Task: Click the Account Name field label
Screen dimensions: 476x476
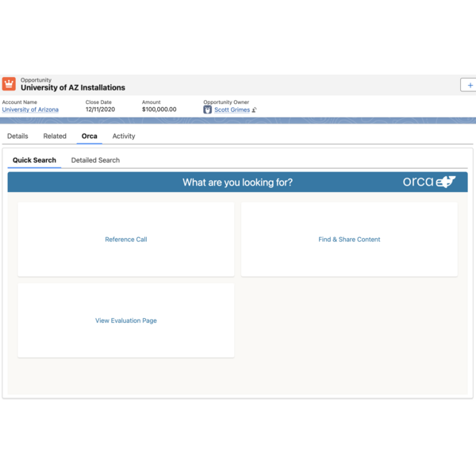Action: point(19,102)
